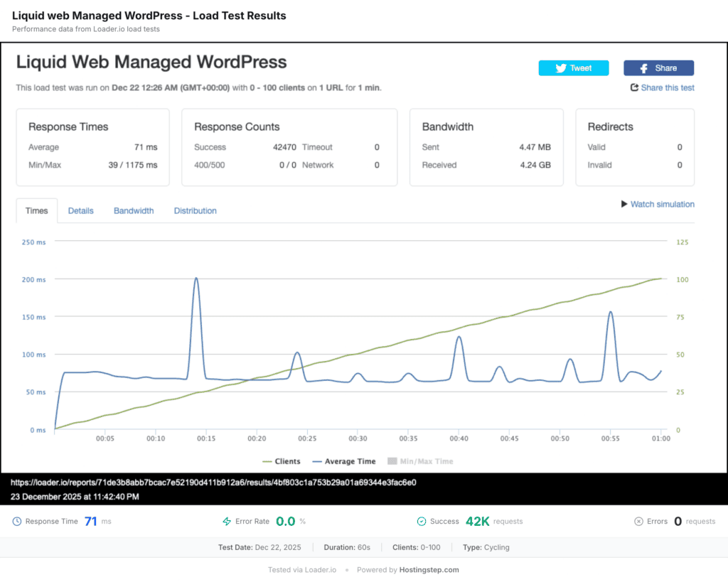
Task: Select the Times tab
Action: pyautogui.click(x=37, y=211)
